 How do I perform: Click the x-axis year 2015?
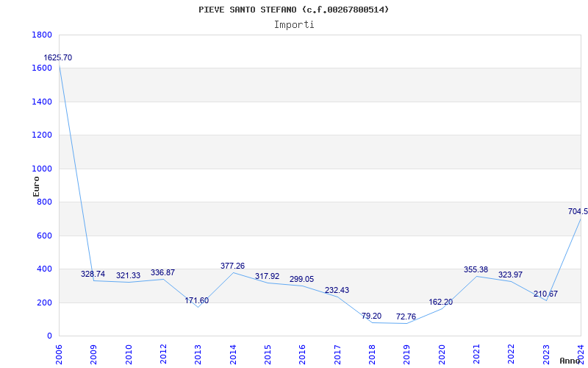pos(268,355)
